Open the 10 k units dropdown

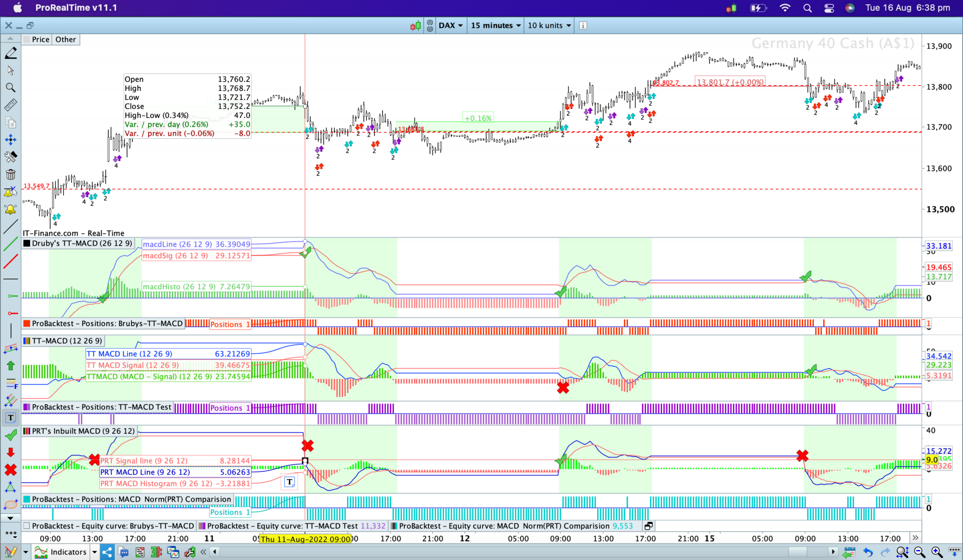(549, 25)
